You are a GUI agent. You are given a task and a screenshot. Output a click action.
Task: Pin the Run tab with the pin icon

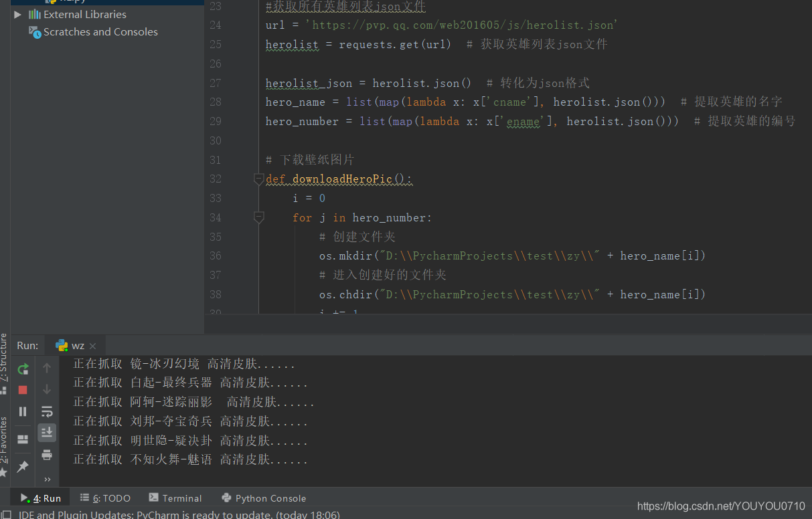pos(23,466)
